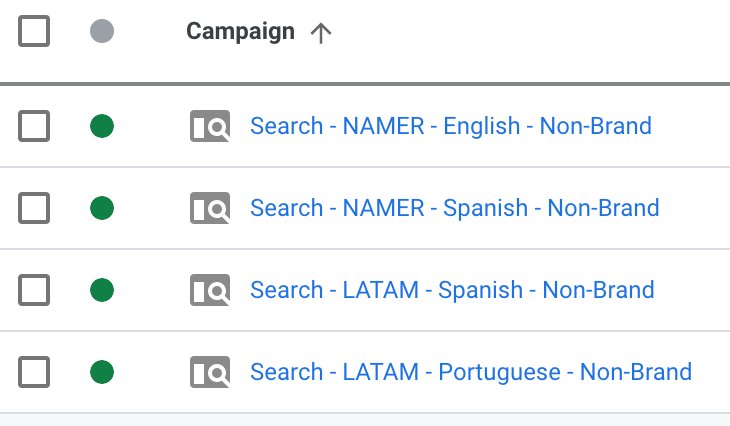
Task: Sort by the Campaign column header
Action: [240, 32]
